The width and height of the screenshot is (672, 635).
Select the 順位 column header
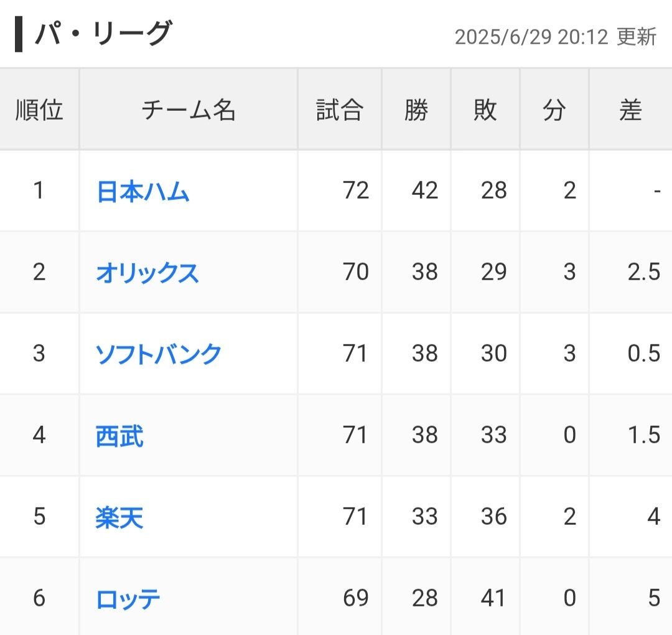tap(39, 110)
